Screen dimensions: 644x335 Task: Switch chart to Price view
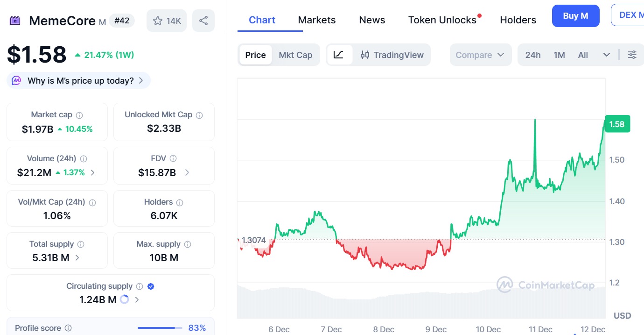click(255, 55)
